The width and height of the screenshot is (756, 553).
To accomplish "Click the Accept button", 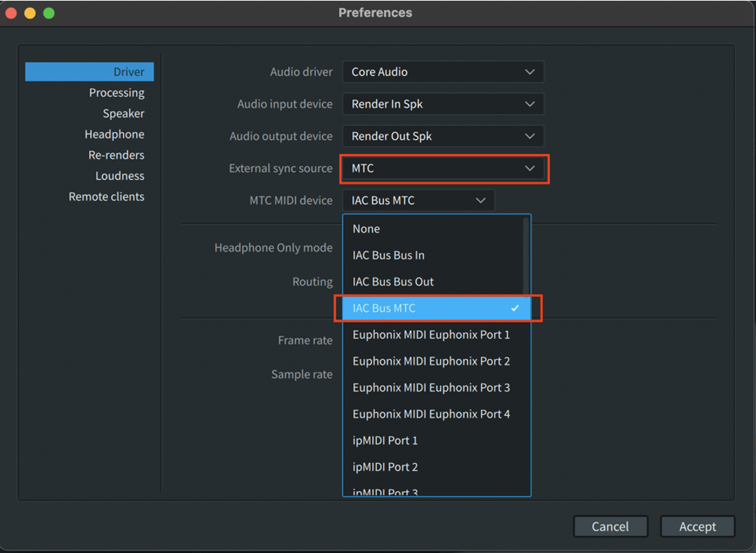I will coord(697,526).
